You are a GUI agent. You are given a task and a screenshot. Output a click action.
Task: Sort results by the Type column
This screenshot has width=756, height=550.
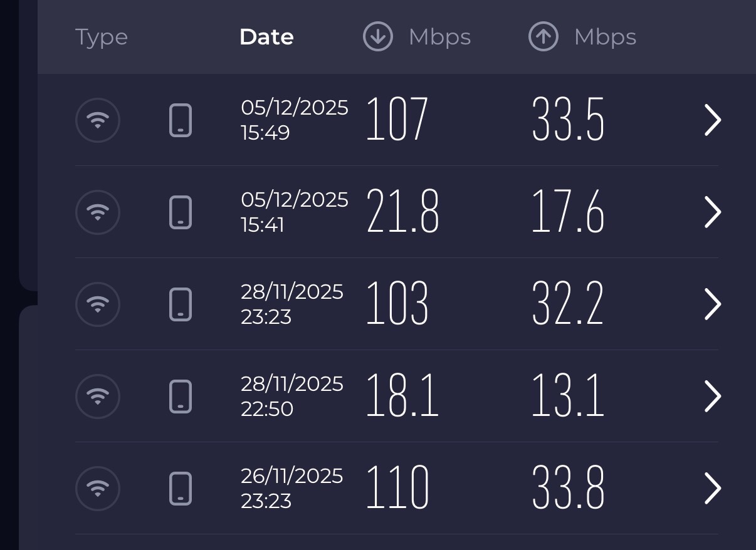(102, 37)
